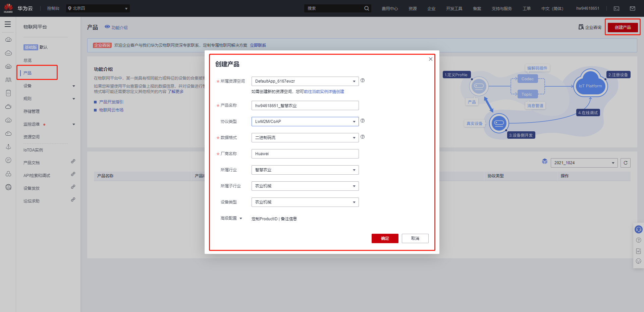Screen dimensions: 644x312
Task: Open the hamburger service list menu
Action: 8,24
